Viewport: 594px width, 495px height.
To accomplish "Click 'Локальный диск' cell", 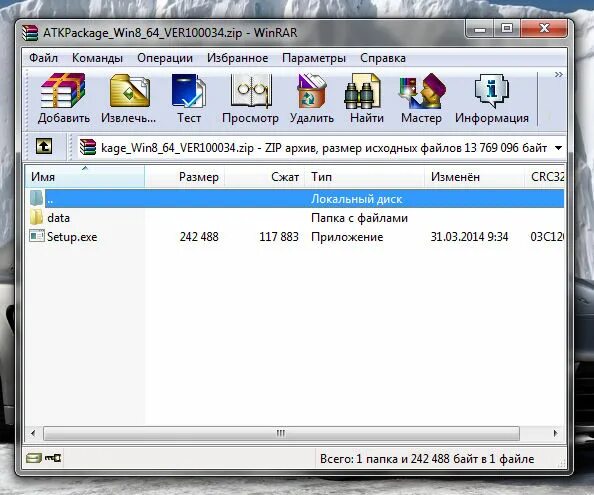I will pos(356,199).
